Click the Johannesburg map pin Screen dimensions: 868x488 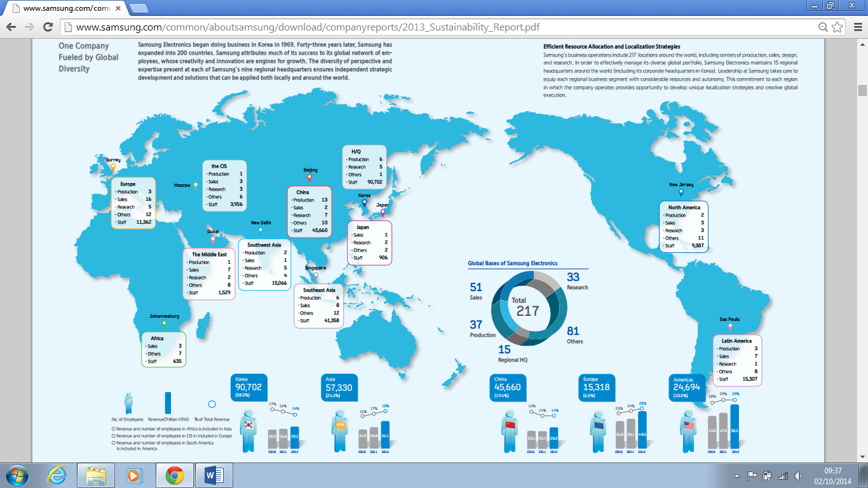pos(164,324)
